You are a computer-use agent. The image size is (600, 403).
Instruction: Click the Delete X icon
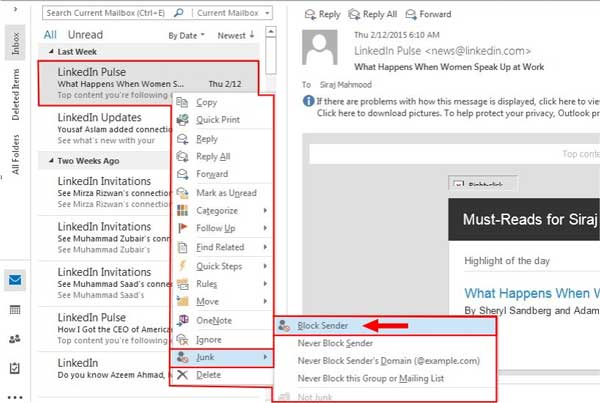(x=183, y=375)
